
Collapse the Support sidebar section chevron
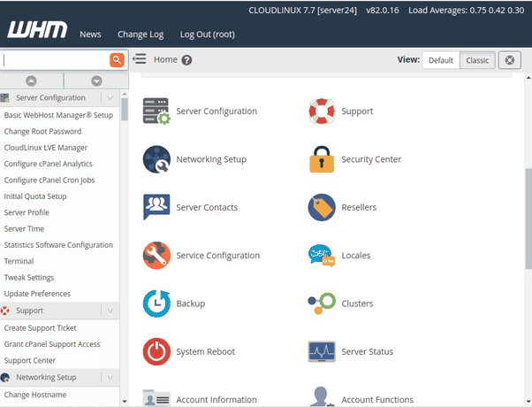[110, 311]
